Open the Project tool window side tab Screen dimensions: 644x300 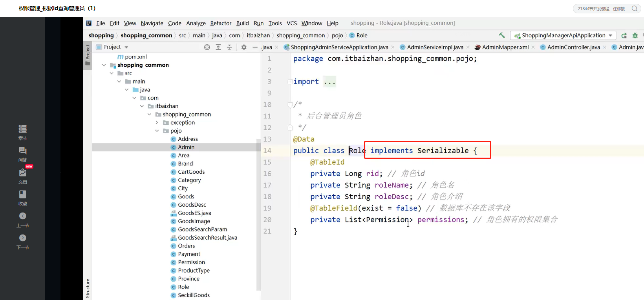pyautogui.click(x=88, y=55)
